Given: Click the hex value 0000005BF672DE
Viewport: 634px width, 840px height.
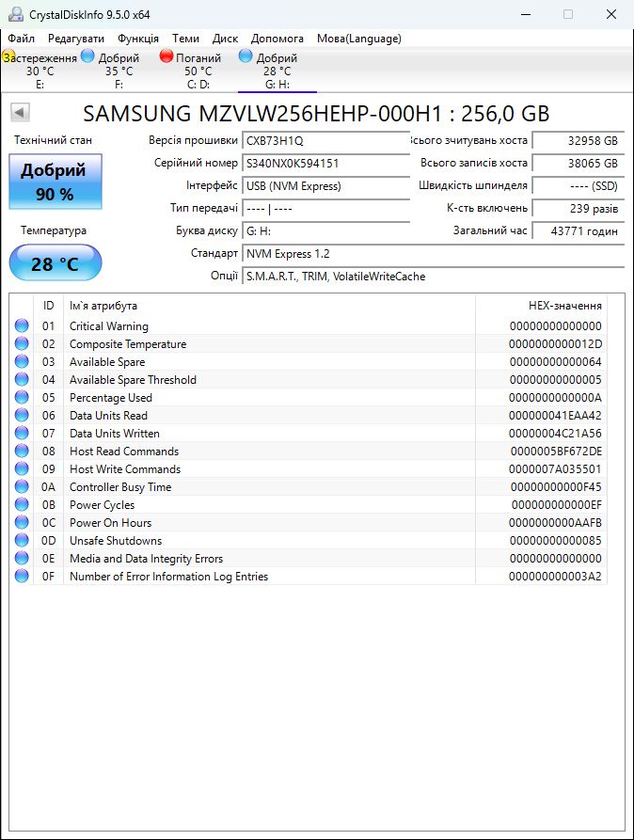Looking at the screenshot, I should coord(556,452).
